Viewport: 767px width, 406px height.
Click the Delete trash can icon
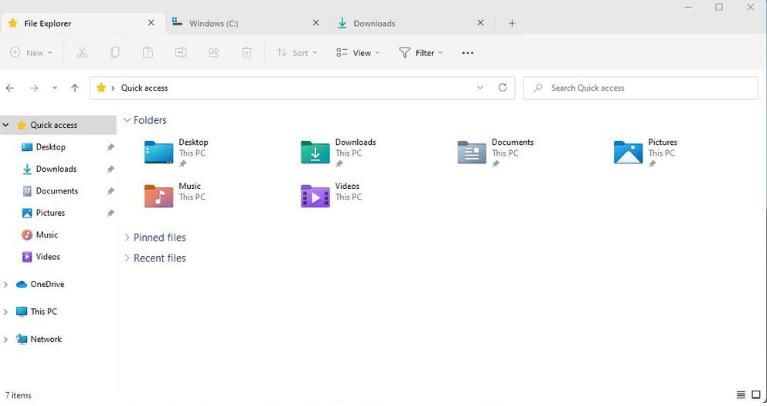click(247, 52)
